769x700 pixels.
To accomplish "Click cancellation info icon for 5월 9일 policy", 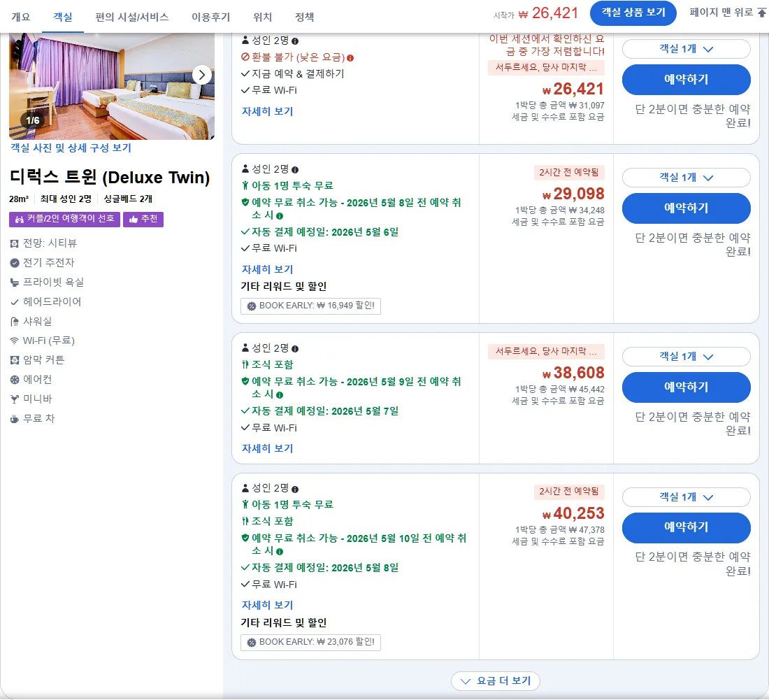I will (280, 395).
